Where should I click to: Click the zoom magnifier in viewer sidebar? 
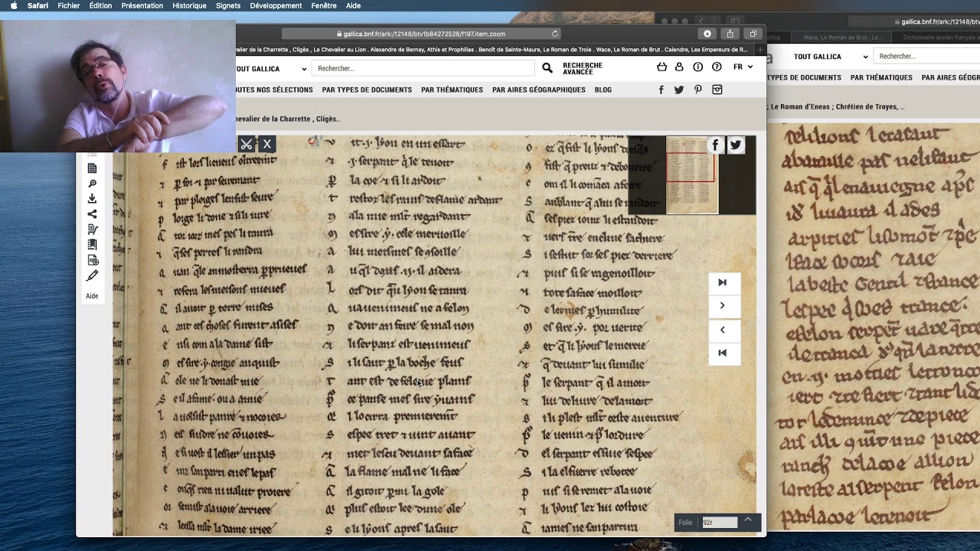click(x=93, y=184)
